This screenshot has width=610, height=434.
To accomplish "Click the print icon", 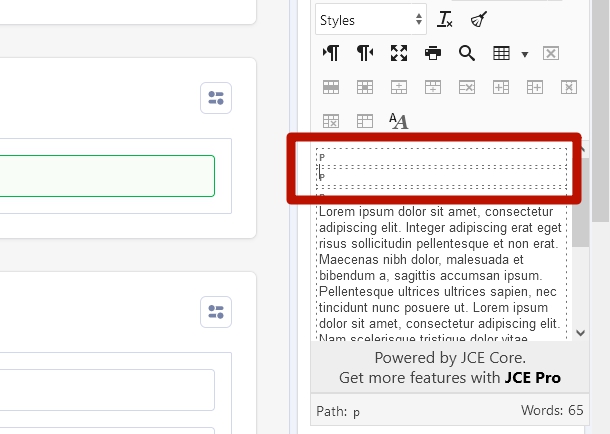I will (x=433, y=53).
